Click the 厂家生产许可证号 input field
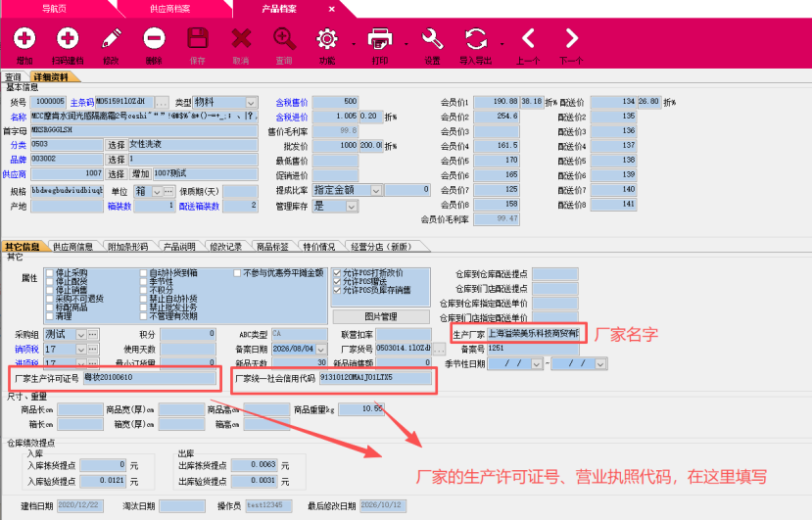 (149, 378)
